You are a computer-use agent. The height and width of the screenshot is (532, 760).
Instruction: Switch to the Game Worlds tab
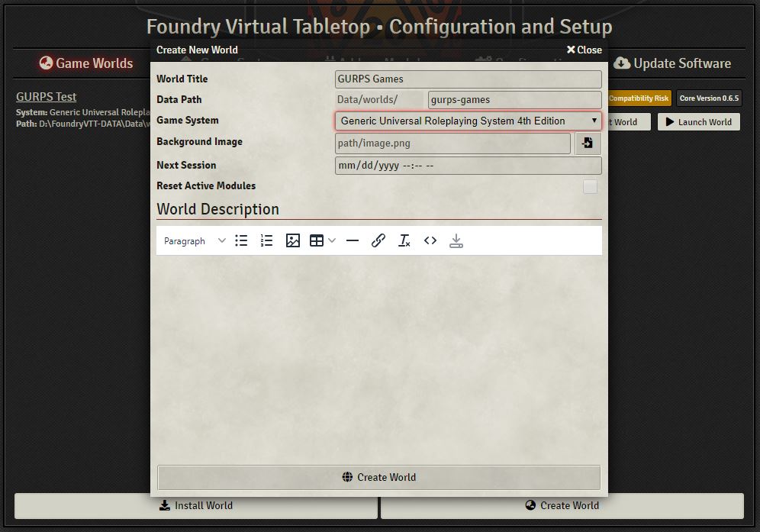click(x=86, y=63)
